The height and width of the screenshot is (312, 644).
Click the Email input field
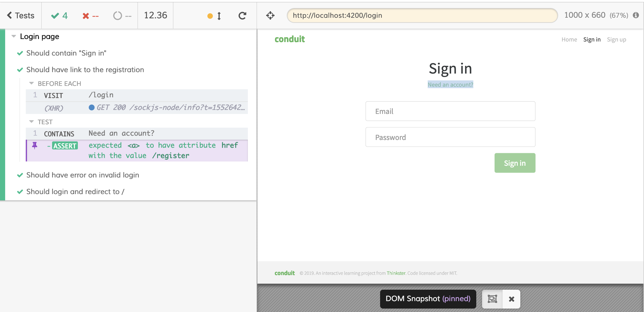450,111
